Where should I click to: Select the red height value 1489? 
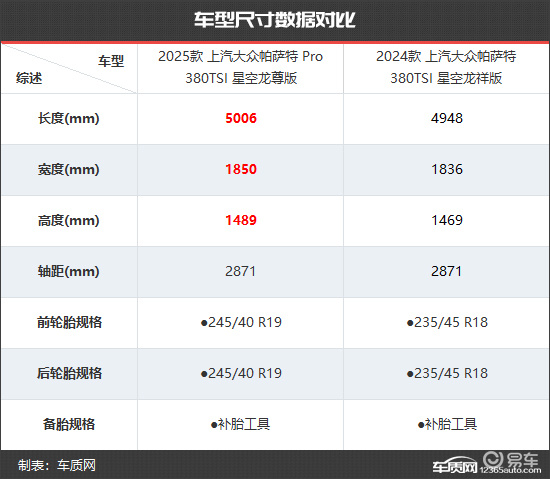point(241,220)
